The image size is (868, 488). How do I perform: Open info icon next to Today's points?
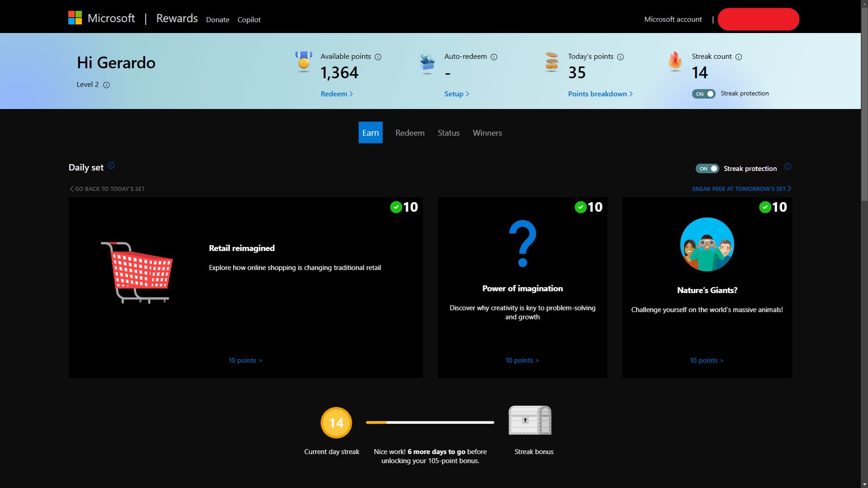621,57
